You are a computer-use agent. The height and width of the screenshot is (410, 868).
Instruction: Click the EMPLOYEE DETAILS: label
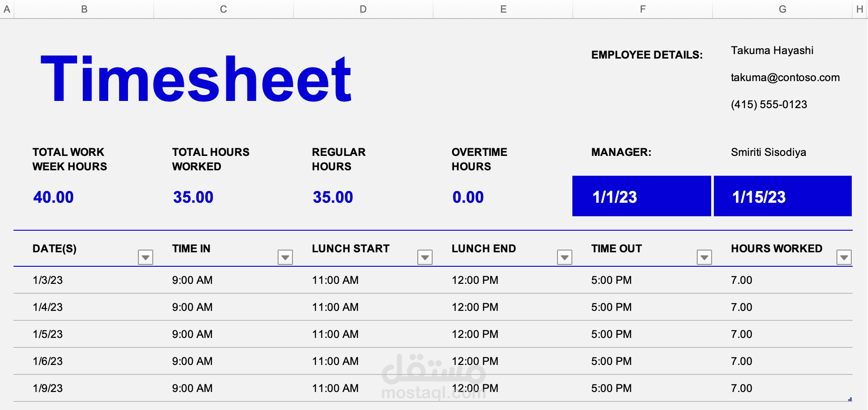(x=647, y=55)
